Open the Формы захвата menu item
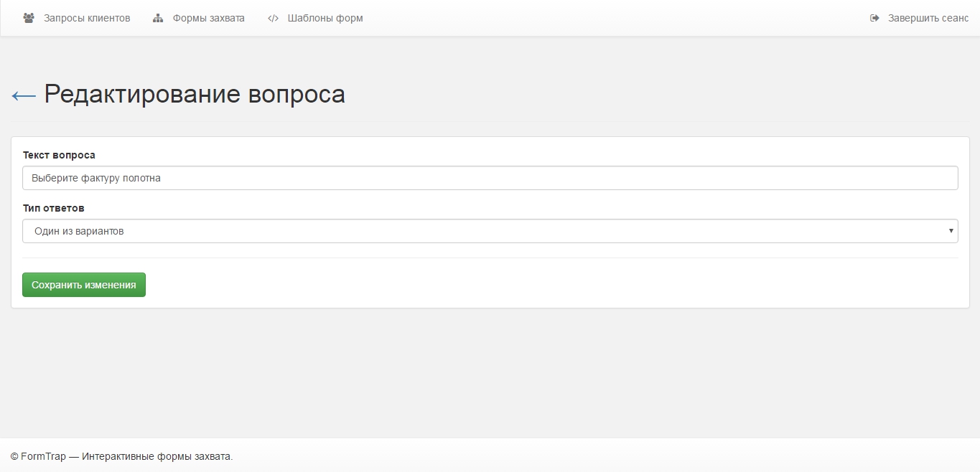The height and width of the screenshot is (472, 980). 208,19
